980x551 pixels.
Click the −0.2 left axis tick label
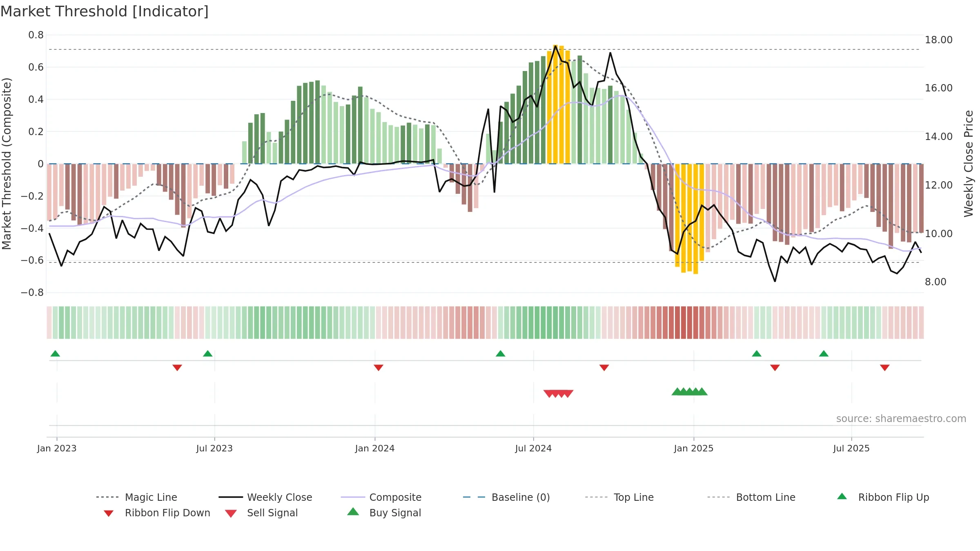tap(32, 196)
